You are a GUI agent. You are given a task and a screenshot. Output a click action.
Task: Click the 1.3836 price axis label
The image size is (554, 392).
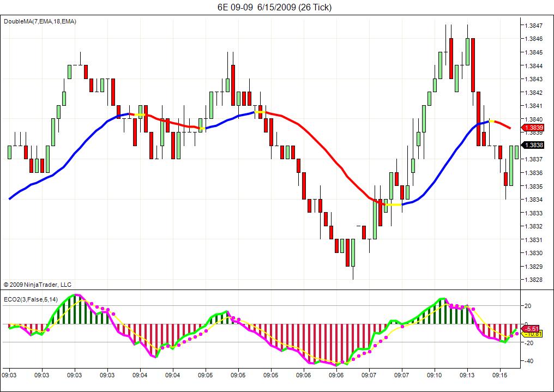533,173
